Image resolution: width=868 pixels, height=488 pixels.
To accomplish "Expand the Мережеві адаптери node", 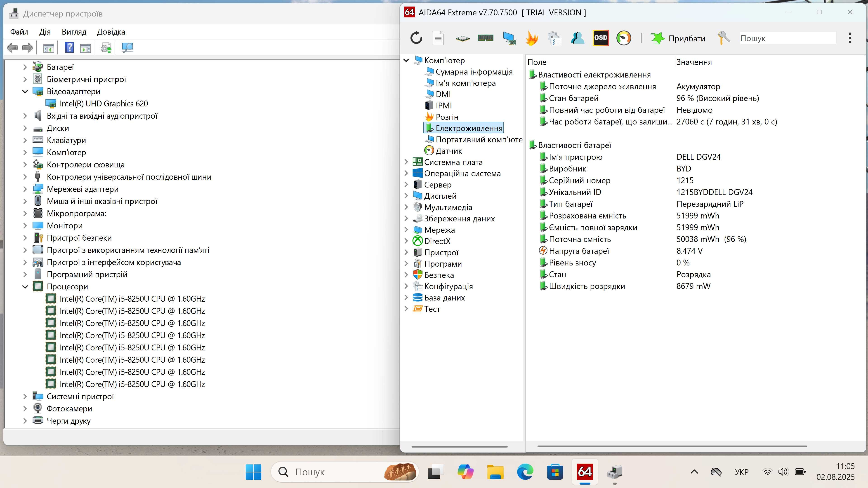I will tap(25, 189).
